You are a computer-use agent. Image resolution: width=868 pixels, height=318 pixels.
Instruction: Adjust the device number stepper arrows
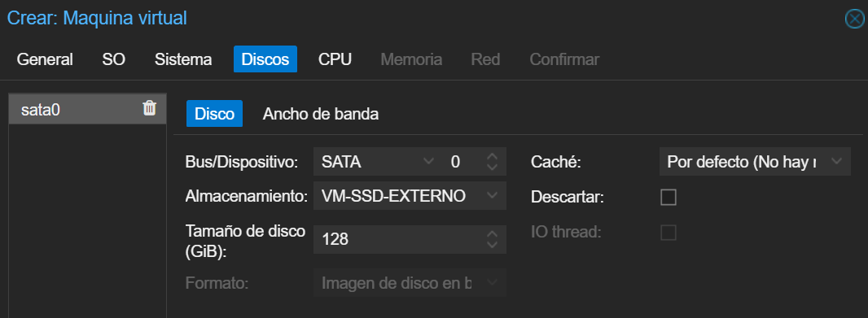point(492,162)
